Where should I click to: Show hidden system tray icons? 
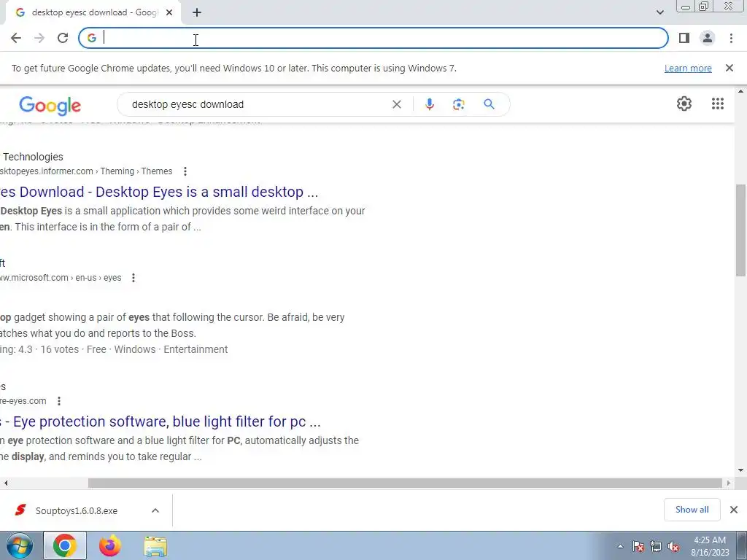[620, 546]
